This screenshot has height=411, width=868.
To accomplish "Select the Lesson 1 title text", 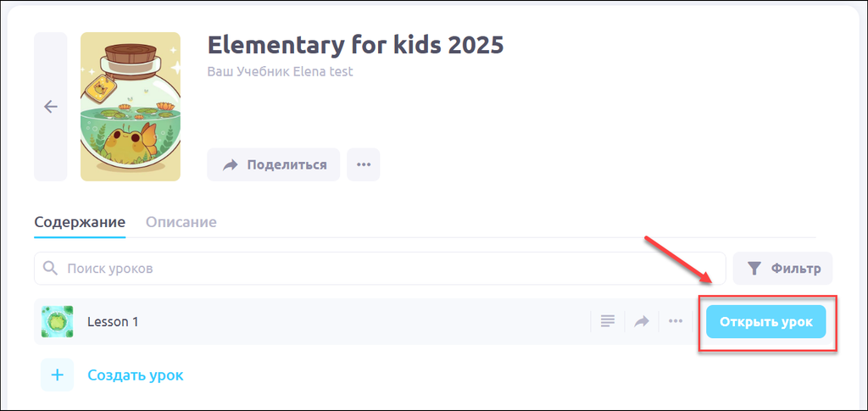I will [x=113, y=322].
